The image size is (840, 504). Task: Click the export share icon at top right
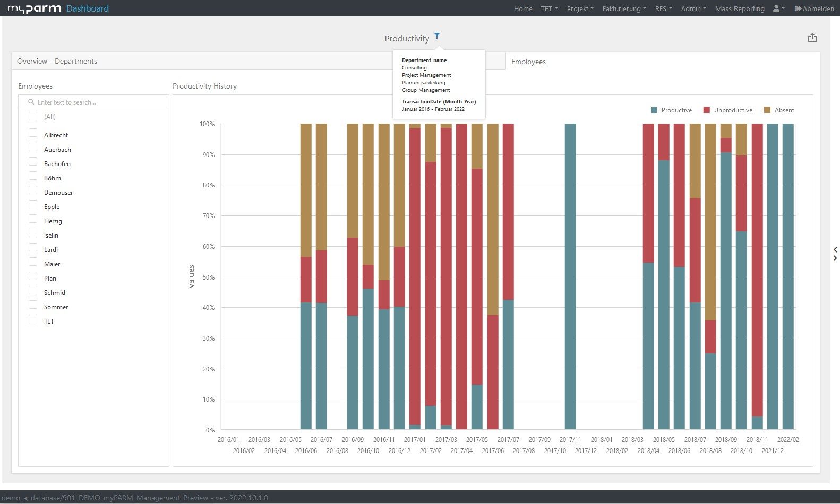(812, 38)
